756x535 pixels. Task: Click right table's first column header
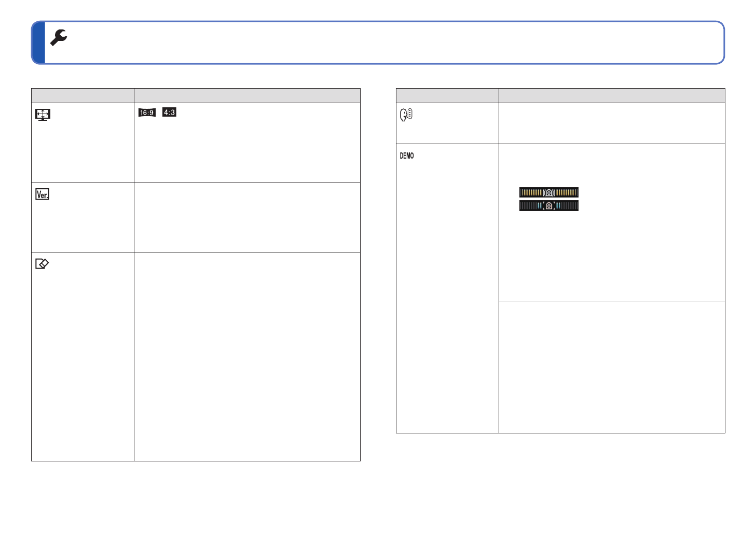(x=447, y=96)
